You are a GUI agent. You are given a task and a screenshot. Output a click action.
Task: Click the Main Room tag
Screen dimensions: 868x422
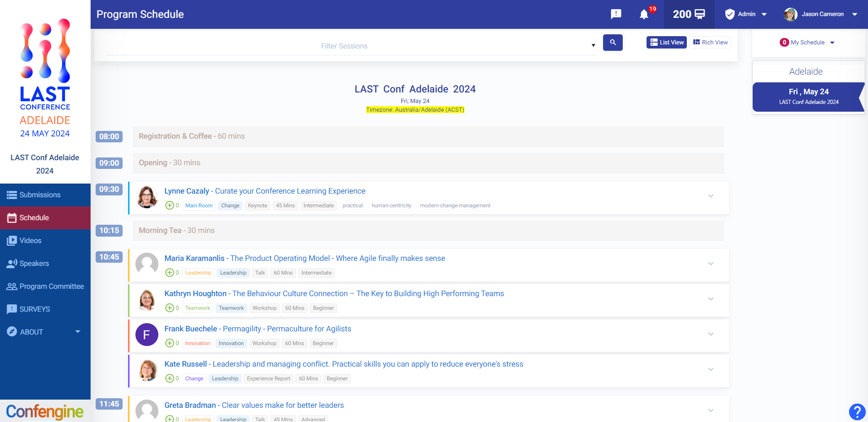click(199, 206)
